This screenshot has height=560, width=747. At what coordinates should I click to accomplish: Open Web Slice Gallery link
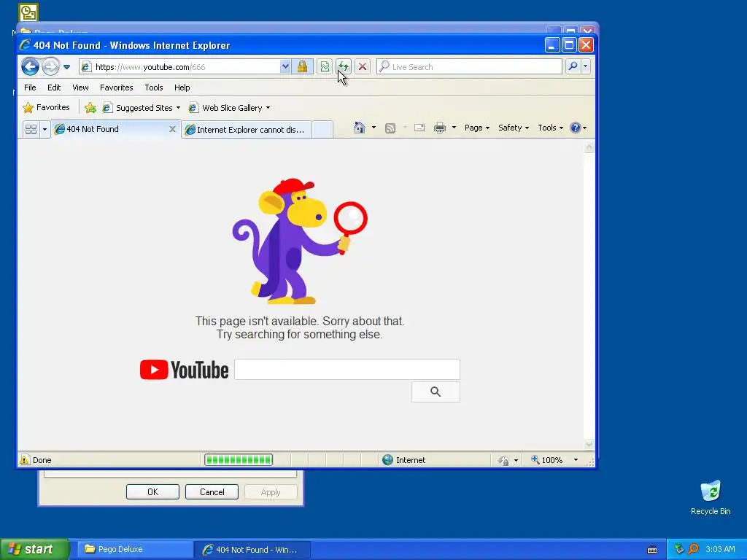coord(229,108)
